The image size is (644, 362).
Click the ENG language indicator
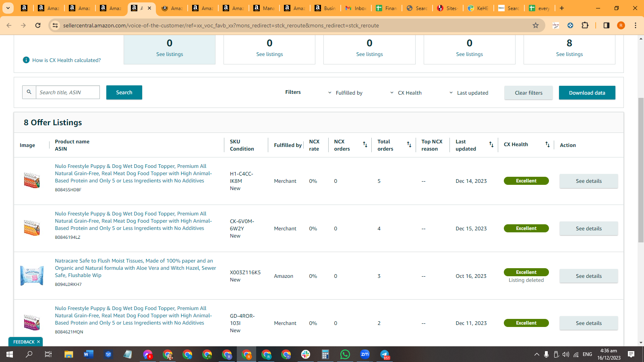pos(587,354)
